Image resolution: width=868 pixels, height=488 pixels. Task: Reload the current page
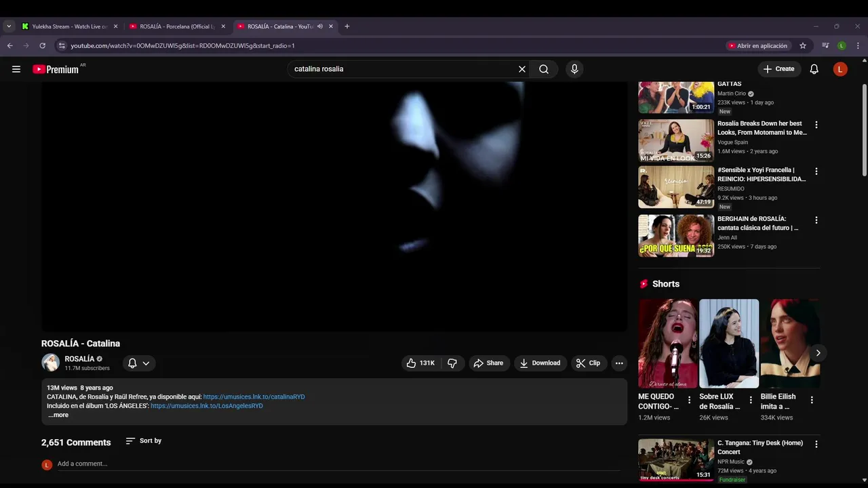(x=43, y=45)
